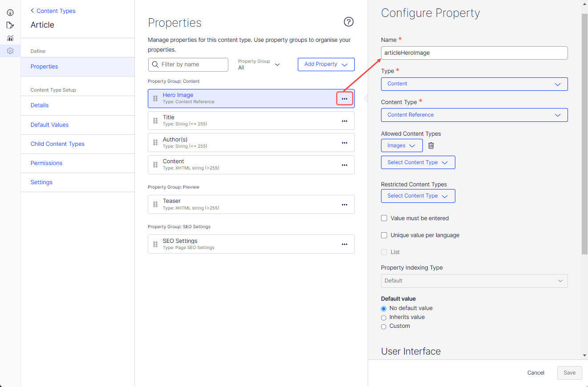The image size is (588, 387).
Task: Open the Images allowed content type dropdown
Action: [402, 145]
